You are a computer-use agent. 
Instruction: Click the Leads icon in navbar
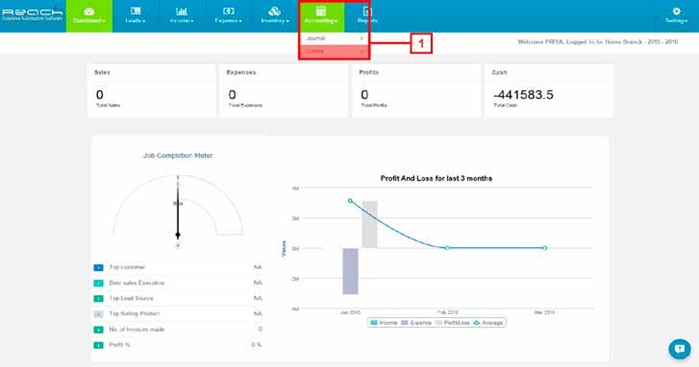point(136,11)
